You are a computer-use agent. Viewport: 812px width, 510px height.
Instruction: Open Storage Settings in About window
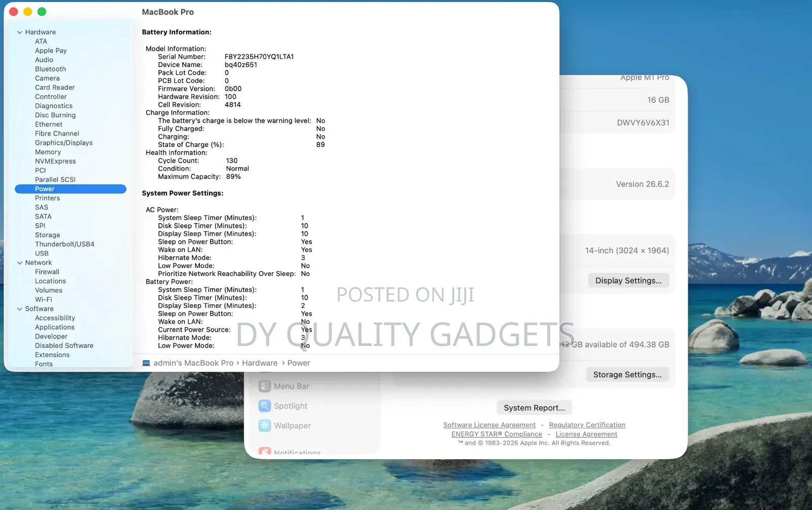(627, 374)
